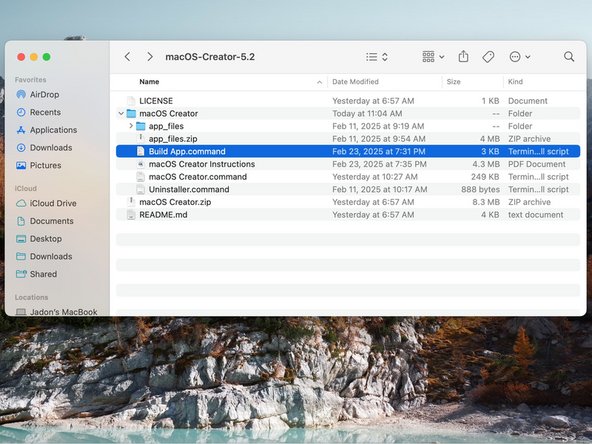Select the app_files folder name
The width and height of the screenshot is (592, 444).
coord(166,126)
